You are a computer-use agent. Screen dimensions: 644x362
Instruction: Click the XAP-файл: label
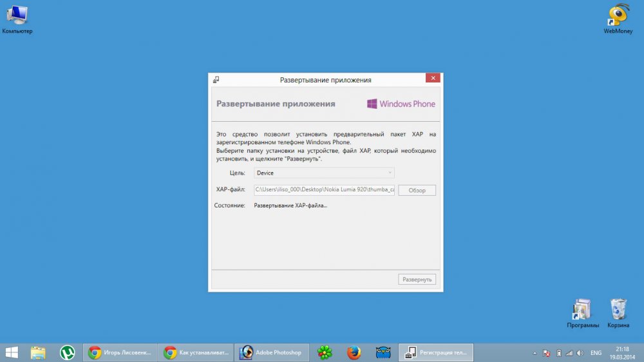click(x=231, y=189)
